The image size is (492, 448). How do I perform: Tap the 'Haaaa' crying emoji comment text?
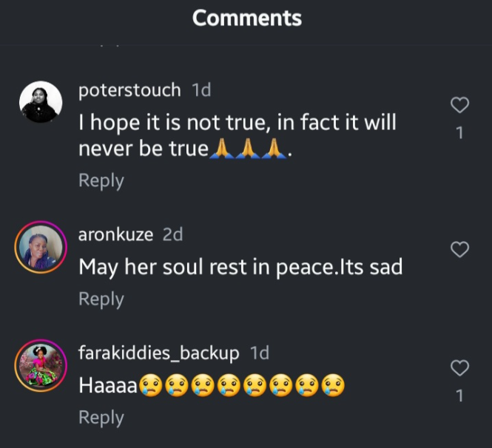[x=212, y=385]
